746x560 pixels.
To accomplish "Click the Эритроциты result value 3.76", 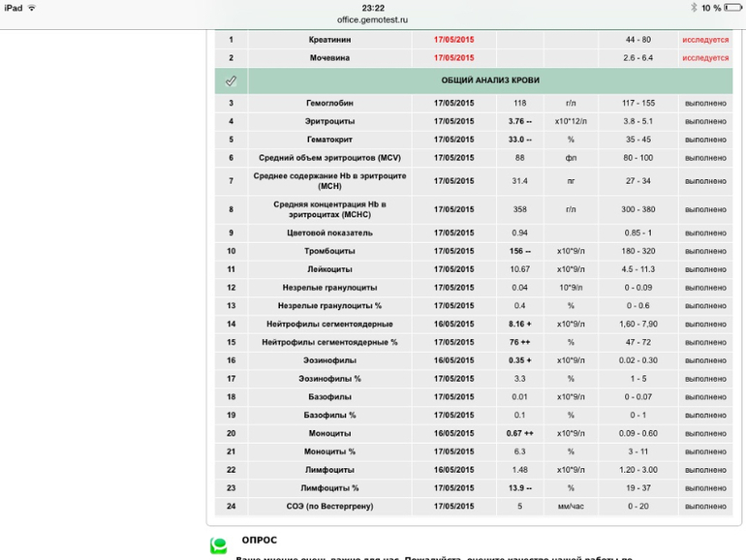I will click(520, 121).
